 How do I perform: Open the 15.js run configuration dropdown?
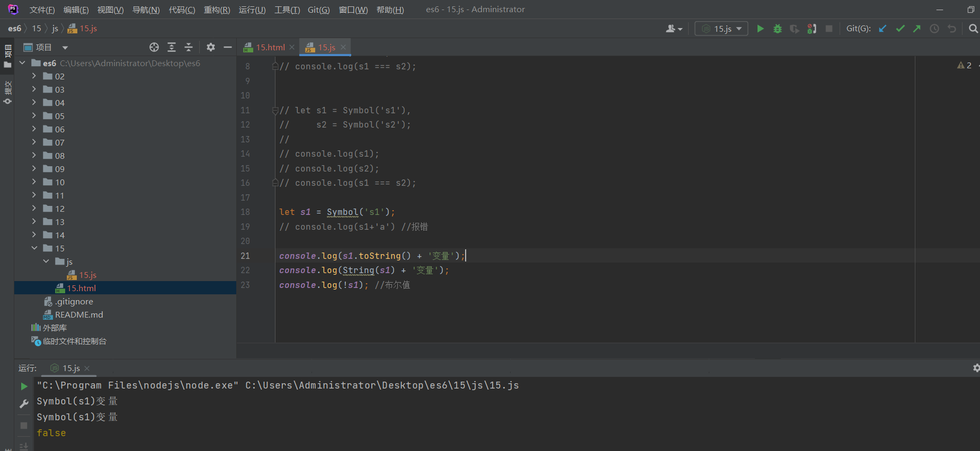coord(721,29)
